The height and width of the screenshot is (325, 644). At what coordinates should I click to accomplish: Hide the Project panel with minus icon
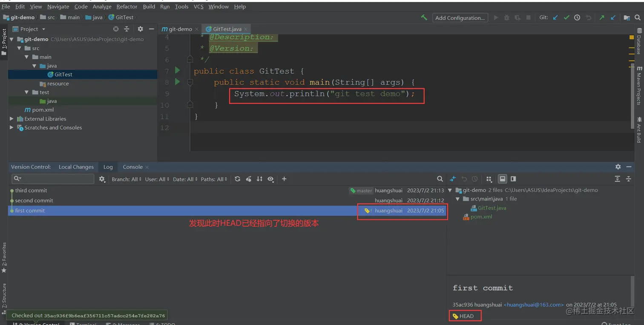click(151, 29)
